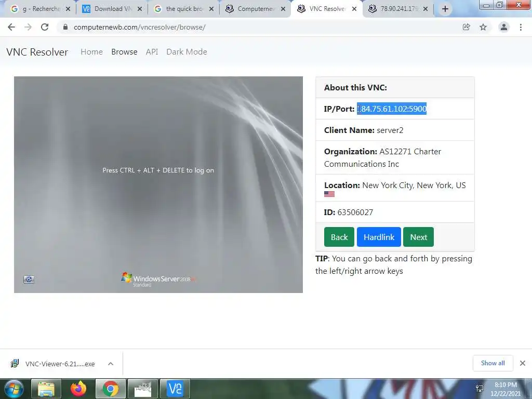Click the green Back button
This screenshot has width=532, height=399.
coord(339,237)
